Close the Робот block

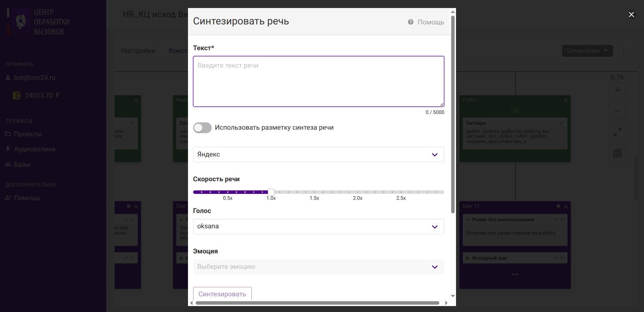tap(566, 101)
